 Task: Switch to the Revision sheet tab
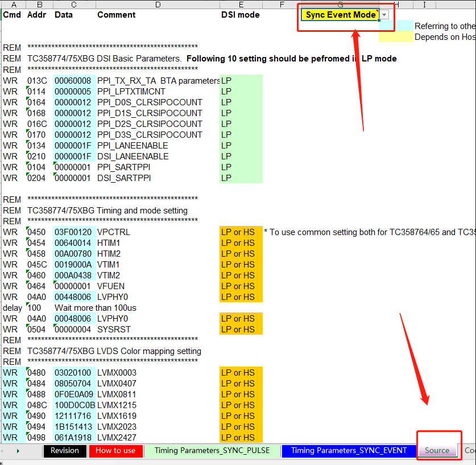[x=64, y=450]
